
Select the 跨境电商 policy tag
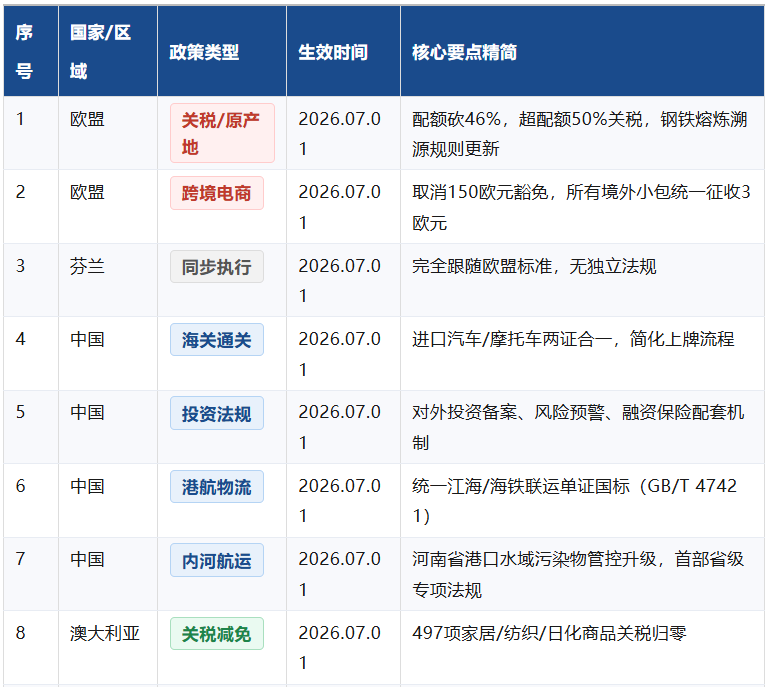[216, 193]
